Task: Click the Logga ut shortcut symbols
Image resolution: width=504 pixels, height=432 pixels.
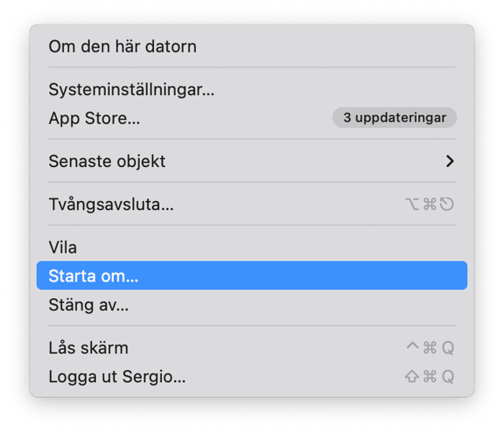Action: pos(429,377)
